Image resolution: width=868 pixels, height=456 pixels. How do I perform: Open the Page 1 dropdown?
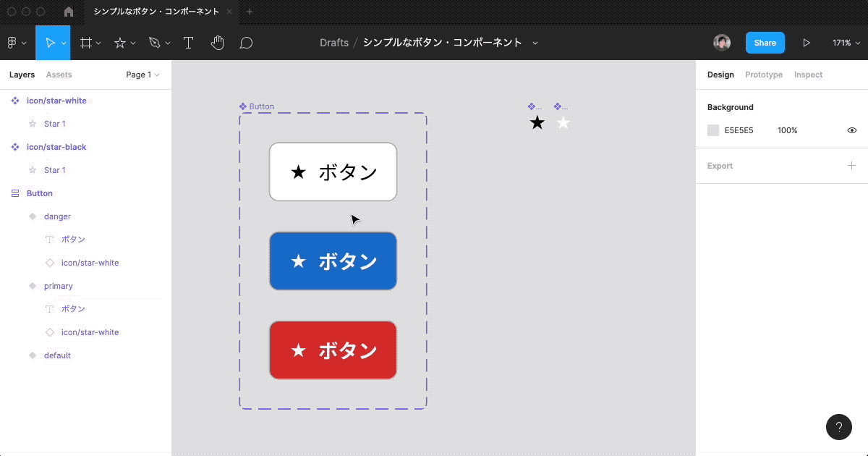point(142,75)
